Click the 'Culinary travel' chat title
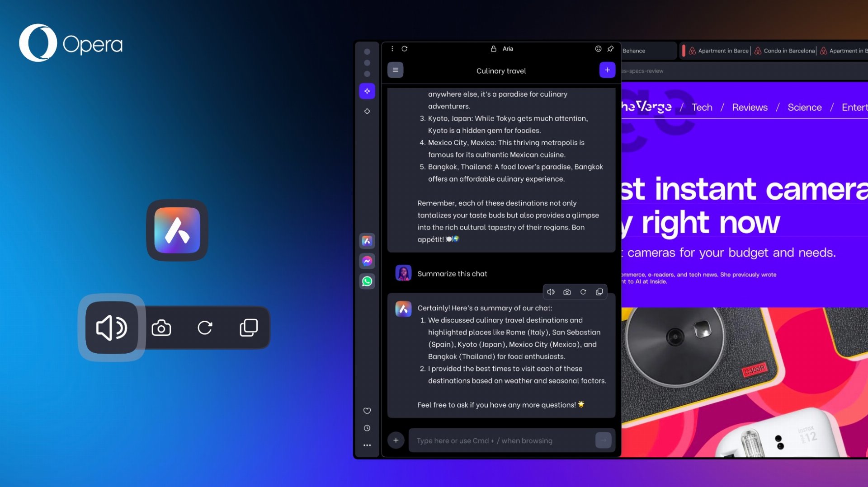 pyautogui.click(x=501, y=71)
